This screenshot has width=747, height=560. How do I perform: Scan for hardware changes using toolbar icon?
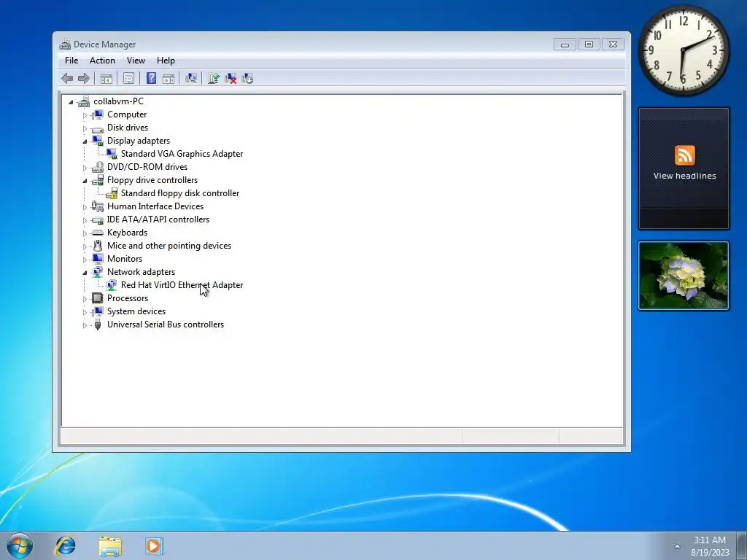[191, 79]
